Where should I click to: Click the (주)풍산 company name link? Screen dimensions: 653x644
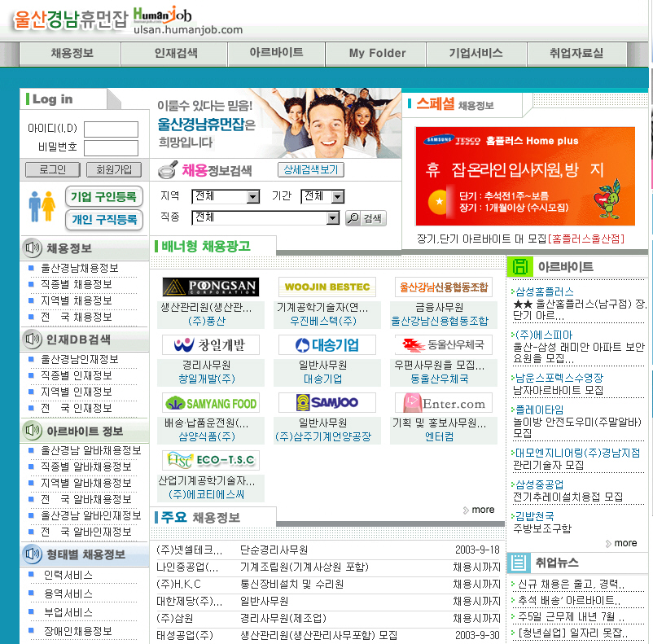[x=207, y=321]
